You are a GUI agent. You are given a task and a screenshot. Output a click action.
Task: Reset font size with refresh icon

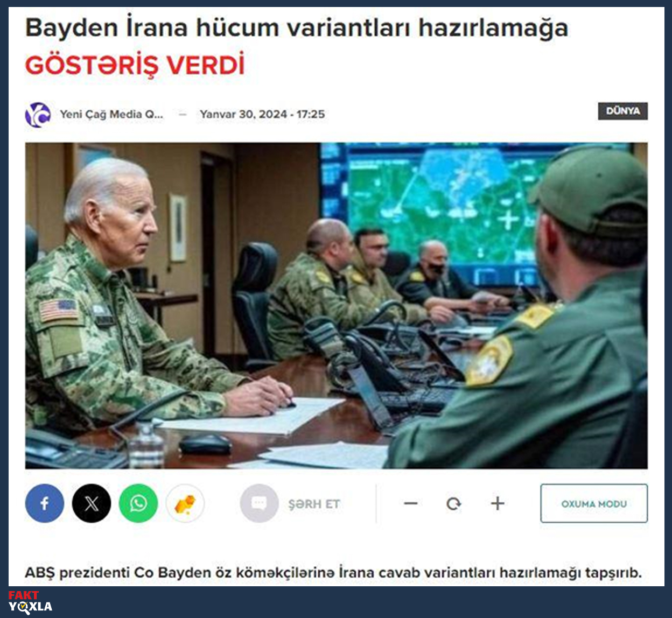[x=454, y=503]
